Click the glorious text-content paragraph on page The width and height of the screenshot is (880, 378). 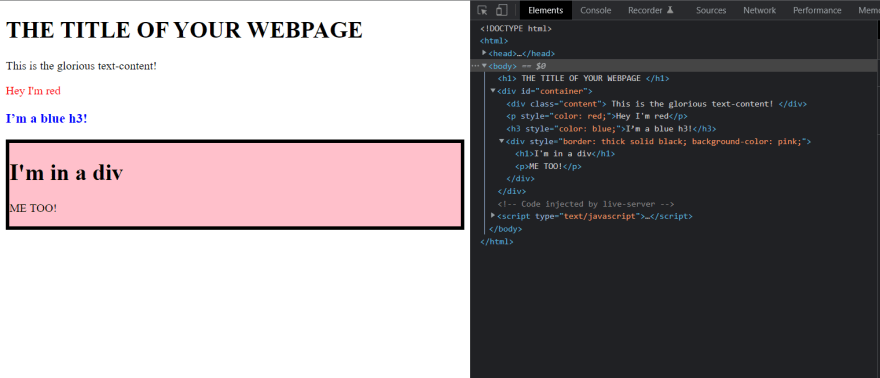coord(81,66)
